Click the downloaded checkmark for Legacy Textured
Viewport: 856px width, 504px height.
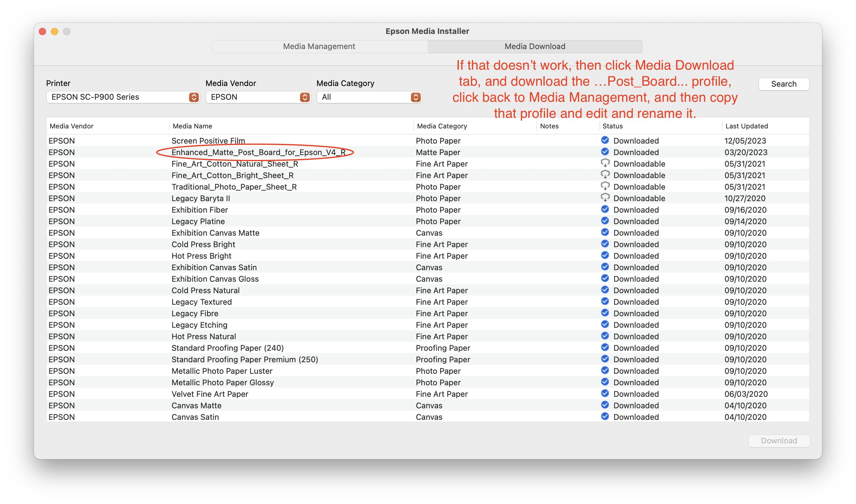tap(605, 301)
